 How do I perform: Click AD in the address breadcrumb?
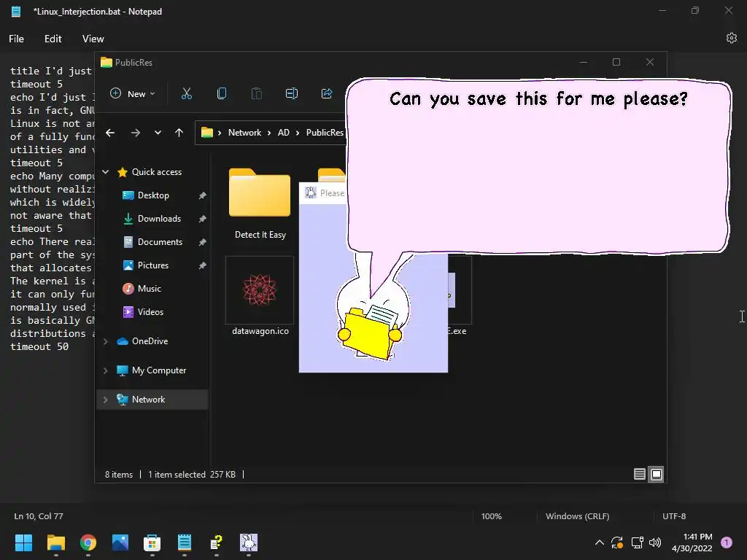pos(284,133)
